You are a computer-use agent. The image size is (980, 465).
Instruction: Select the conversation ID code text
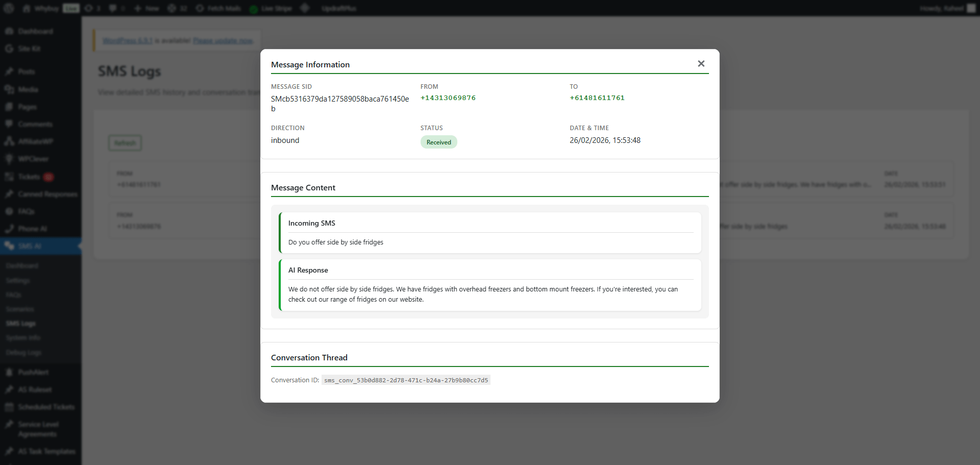(406, 380)
